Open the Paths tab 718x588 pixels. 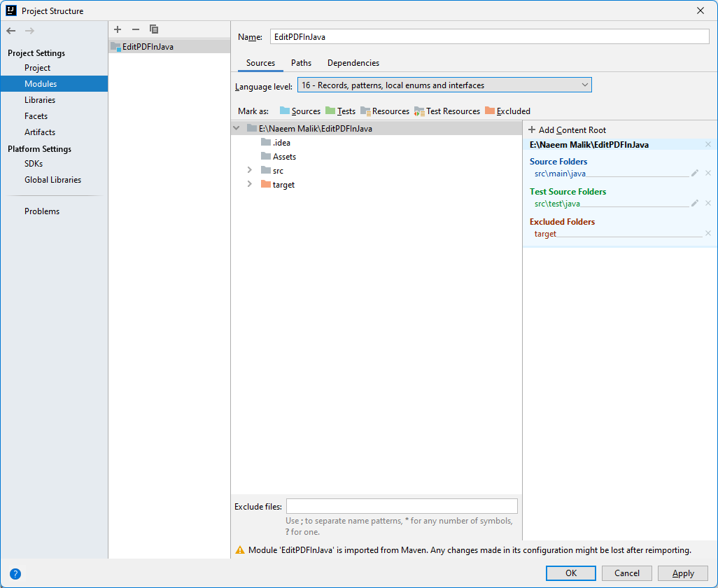[301, 62]
